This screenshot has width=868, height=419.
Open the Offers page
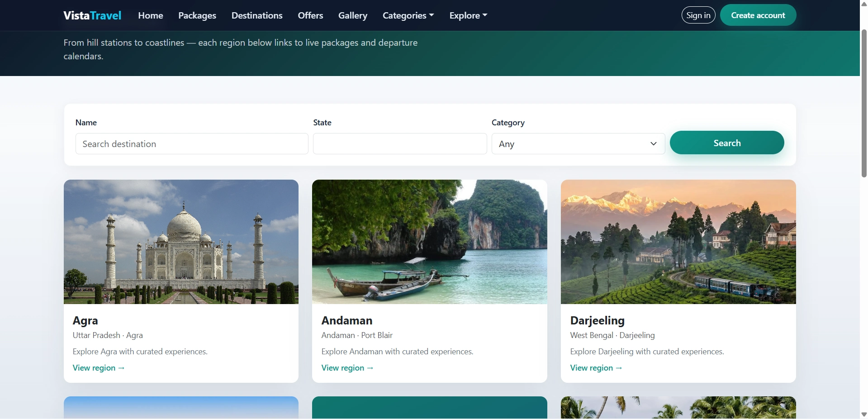pyautogui.click(x=310, y=15)
